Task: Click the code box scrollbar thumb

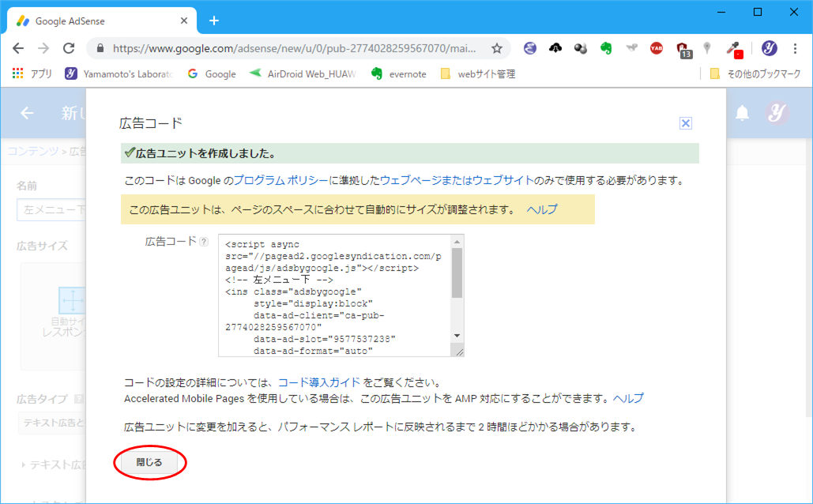Action: [457, 273]
